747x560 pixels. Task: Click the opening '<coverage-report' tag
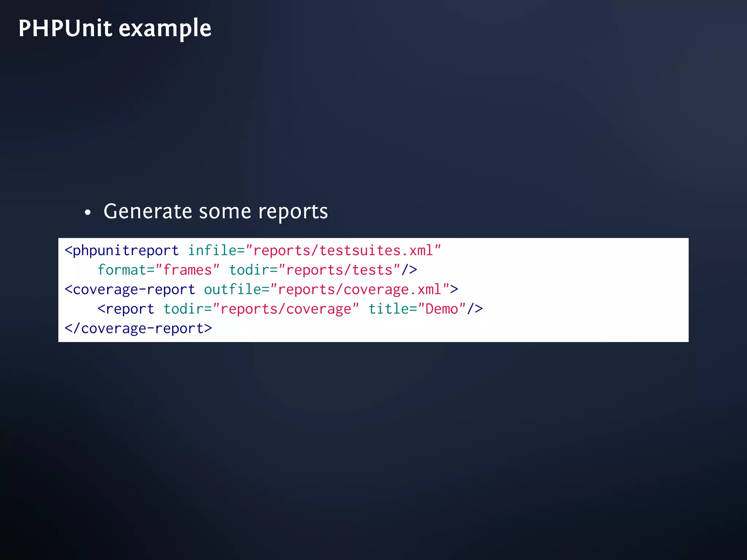coord(130,290)
